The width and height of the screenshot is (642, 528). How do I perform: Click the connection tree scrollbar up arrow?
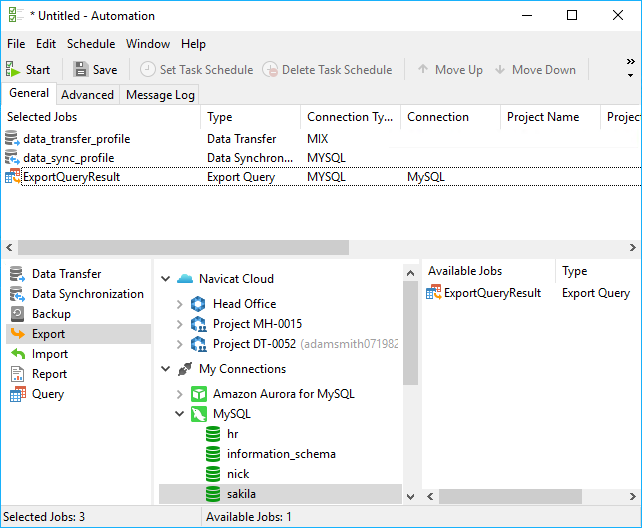click(410, 273)
